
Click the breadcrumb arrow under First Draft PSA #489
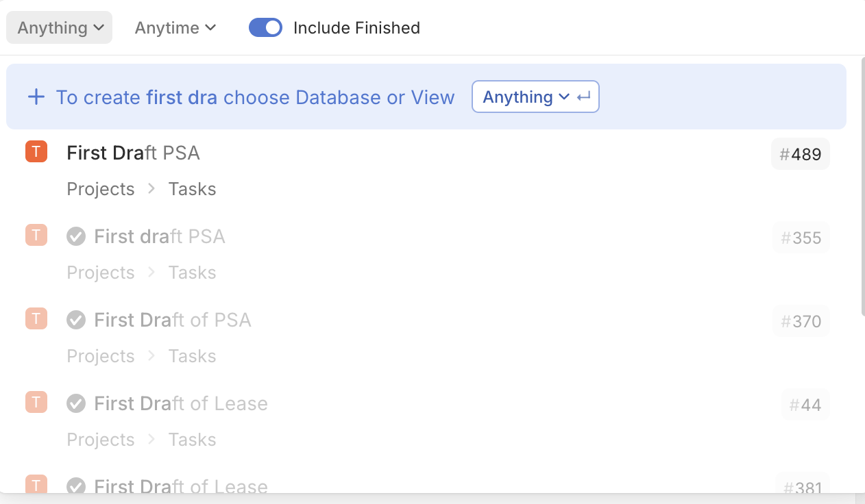pyautogui.click(x=151, y=189)
